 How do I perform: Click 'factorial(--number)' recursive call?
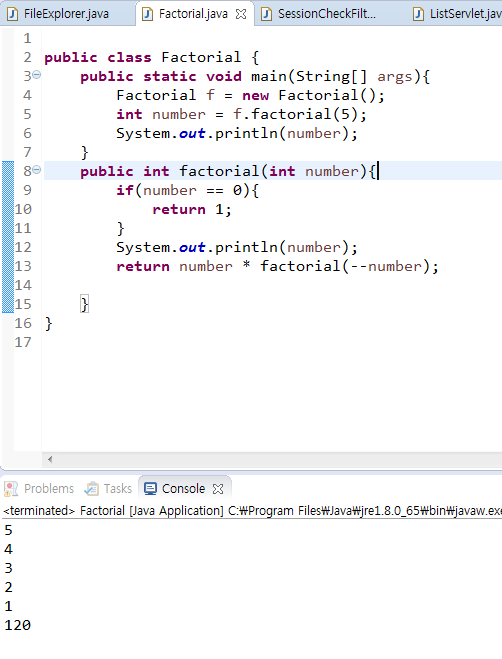pyautogui.click(x=345, y=266)
